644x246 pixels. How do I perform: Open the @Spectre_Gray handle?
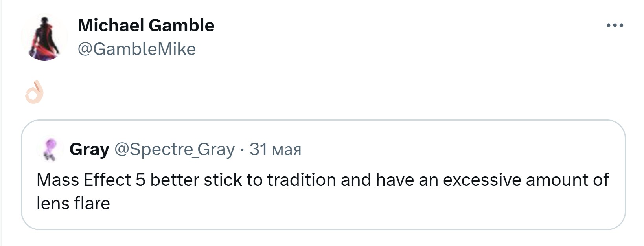coord(175,149)
